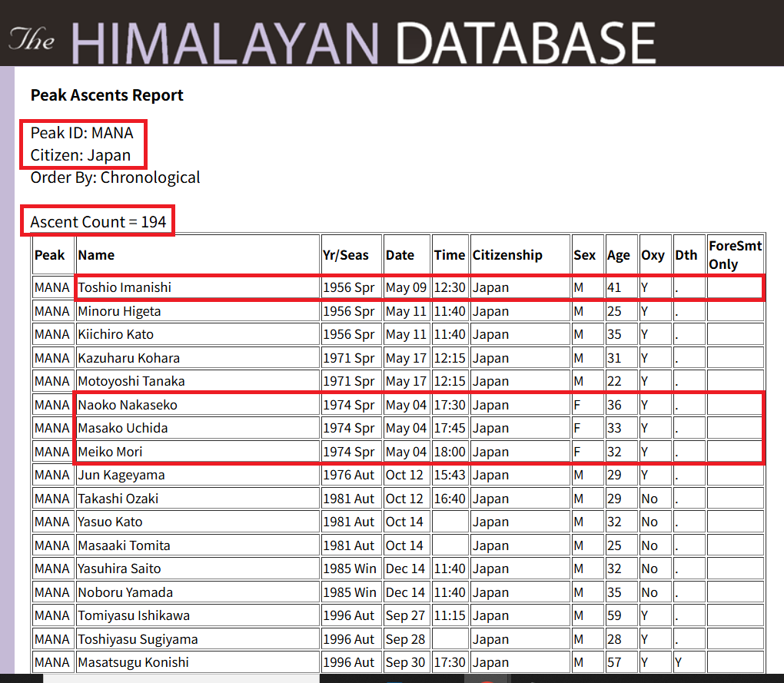Select the Meiko Mori row name
This screenshot has height=683, width=784.
coord(110,452)
